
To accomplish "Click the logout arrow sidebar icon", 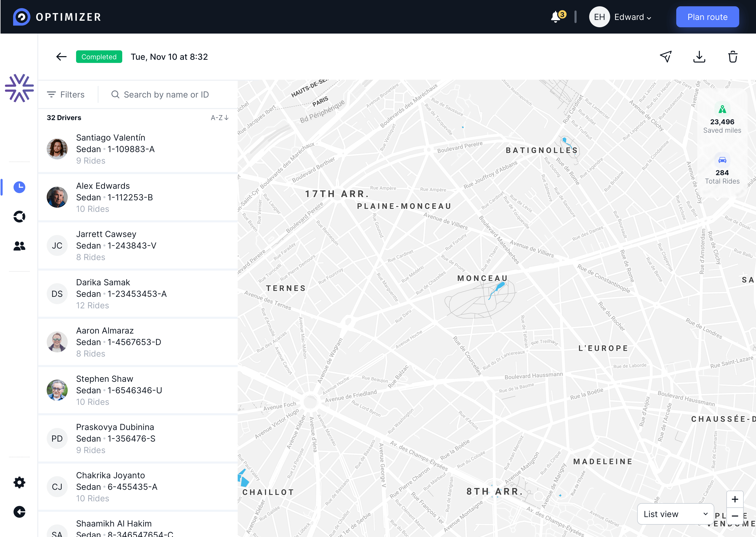I will point(19,512).
